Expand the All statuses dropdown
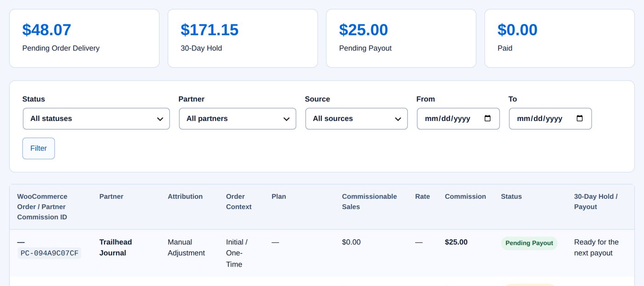 pyautogui.click(x=96, y=119)
